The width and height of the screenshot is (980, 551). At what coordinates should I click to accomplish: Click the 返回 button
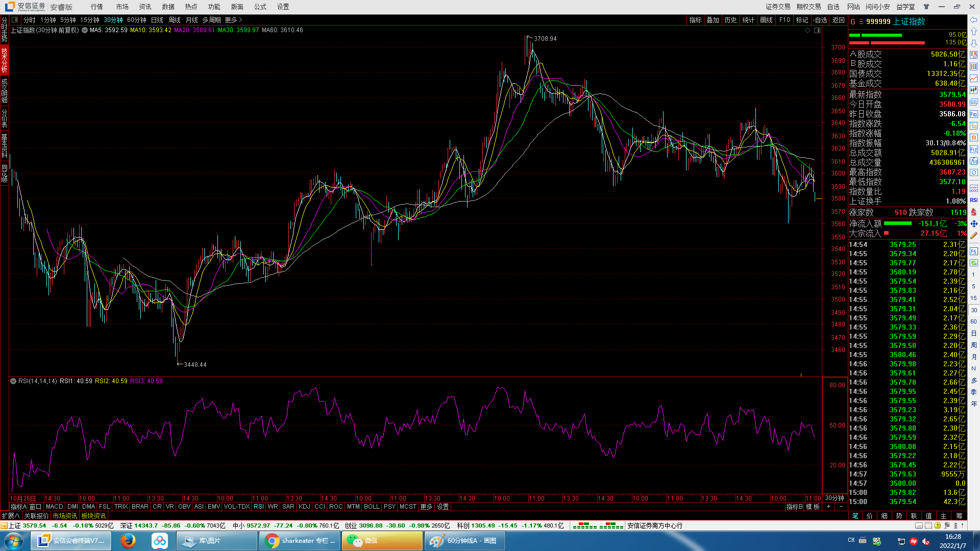point(839,20)
